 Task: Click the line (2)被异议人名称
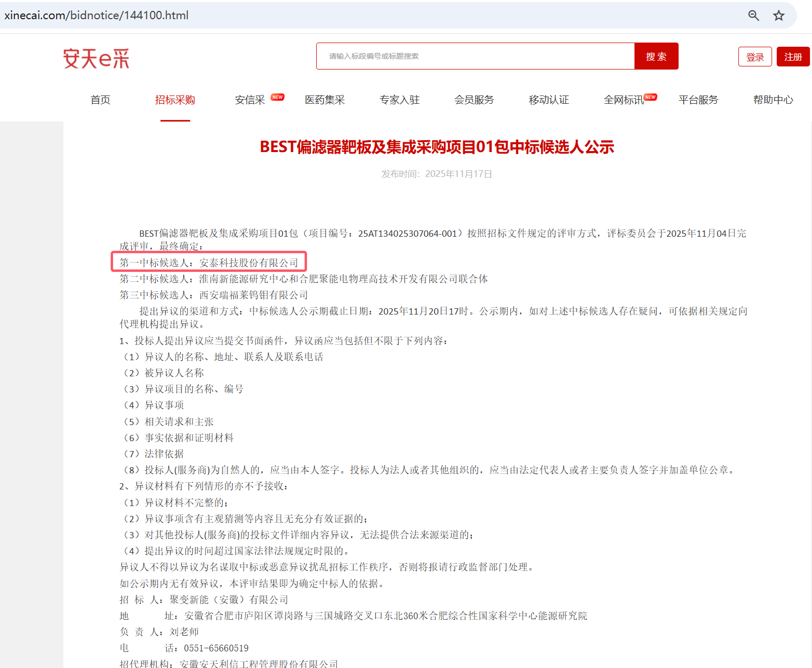pos(163,373)
